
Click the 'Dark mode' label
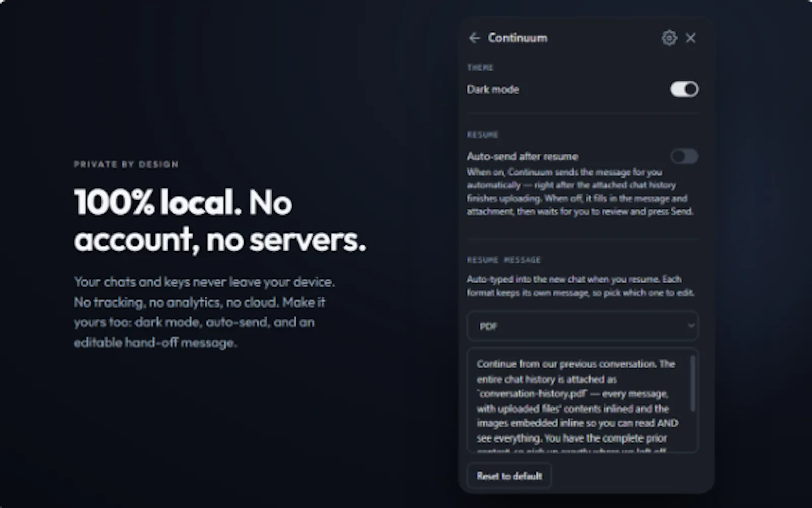(493, 90)
